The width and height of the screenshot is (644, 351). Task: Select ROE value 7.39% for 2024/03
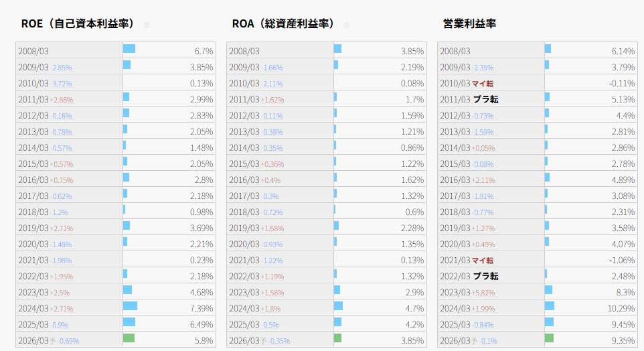202,308
